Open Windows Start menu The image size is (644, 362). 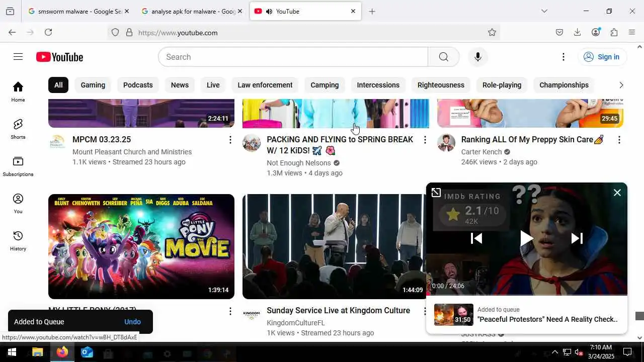click(x=12, y=352)
